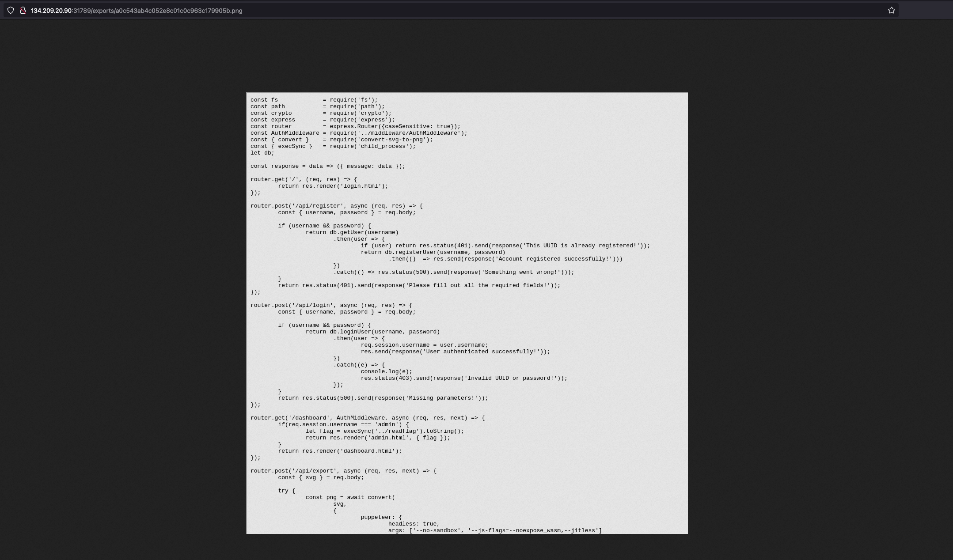Select the line requiring 'crypto'
The height and width of the screenshot is (560, 953).
[x=321, y=113]
